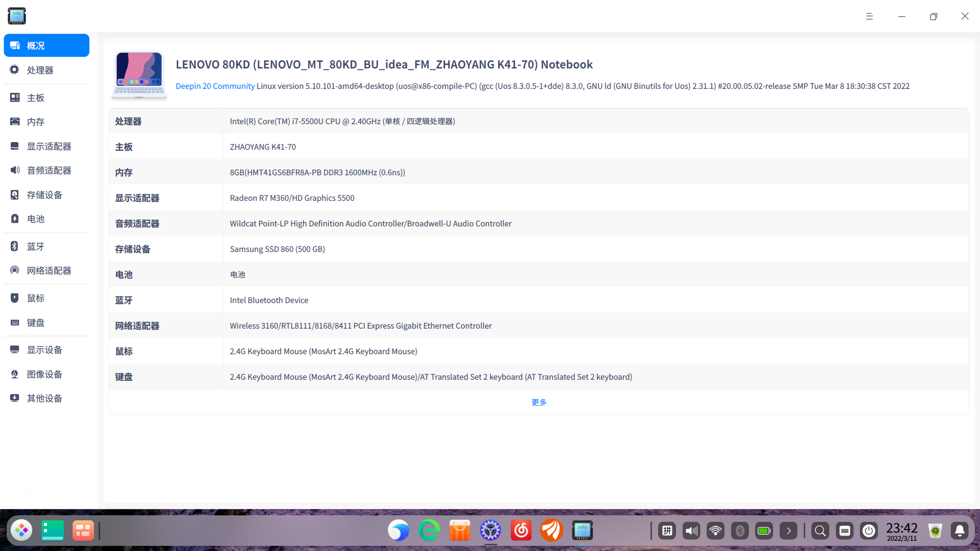Click the Deepin 20 Community link
Screen dimensions: 980x551
(x=215, y=86)
